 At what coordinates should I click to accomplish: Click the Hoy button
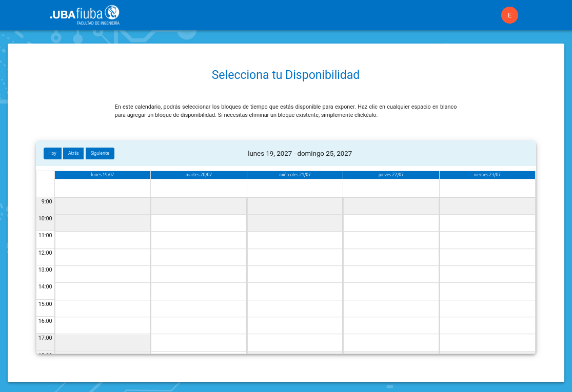(x=52, y=153)
